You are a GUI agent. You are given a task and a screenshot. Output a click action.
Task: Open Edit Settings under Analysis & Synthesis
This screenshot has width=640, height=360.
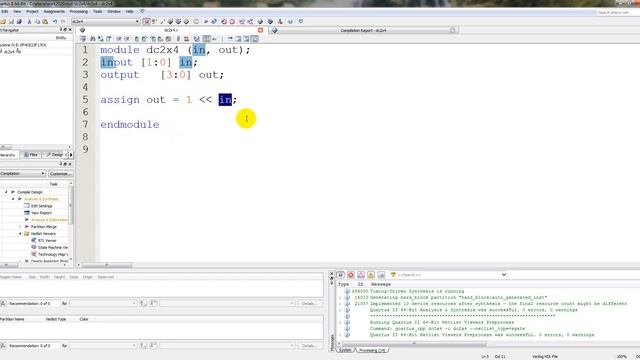click(x=42, y=206)
